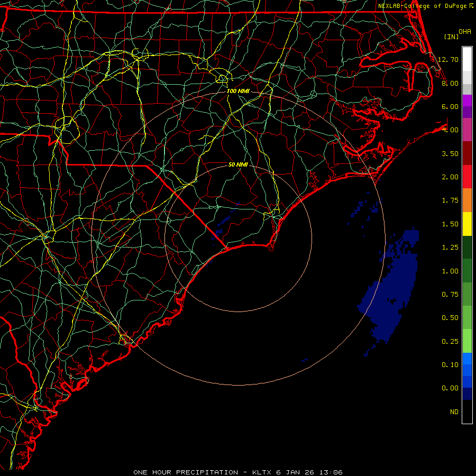
Task: Click the '8.00' scale value
Action: (450, 83)
